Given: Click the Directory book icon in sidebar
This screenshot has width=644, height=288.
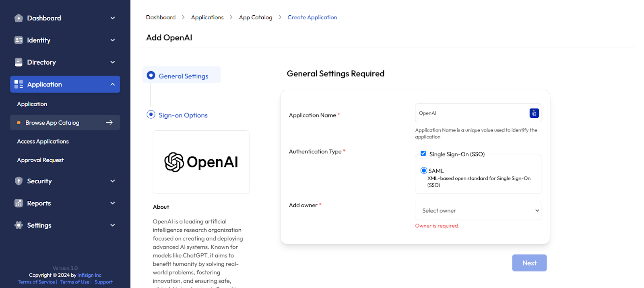Looking at the screenshot, I should [x=19, y=62].
